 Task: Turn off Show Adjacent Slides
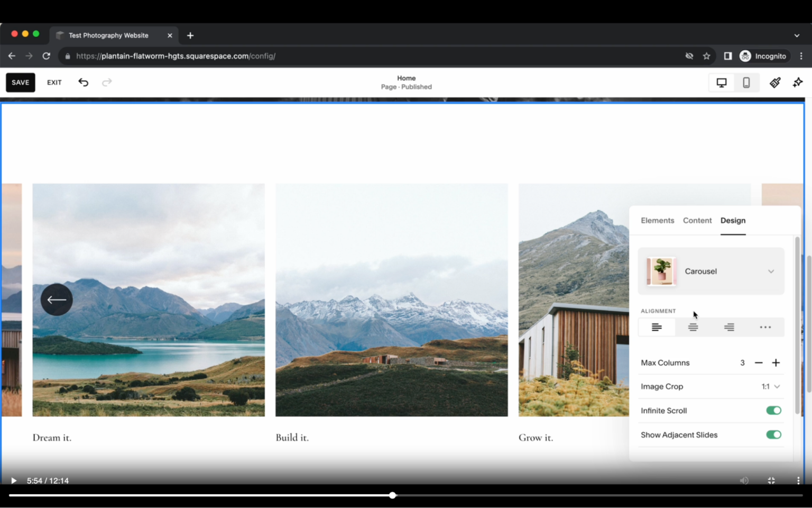[773, 434]
